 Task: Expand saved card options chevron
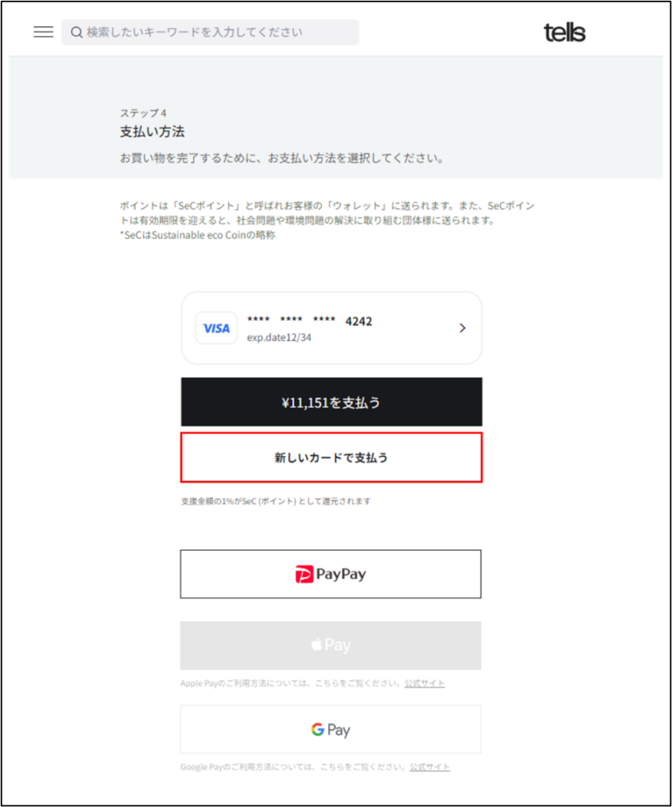point(462,328)
